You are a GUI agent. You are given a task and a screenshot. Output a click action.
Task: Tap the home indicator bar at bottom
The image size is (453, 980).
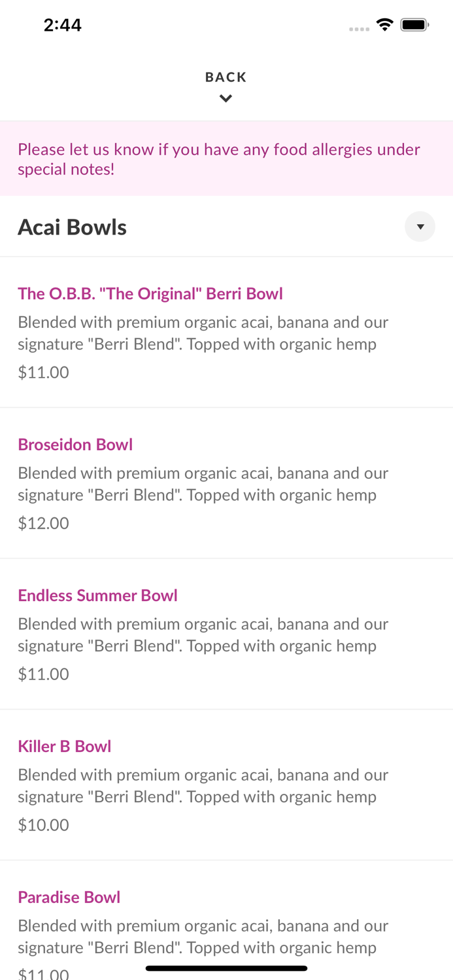point(226,968)
